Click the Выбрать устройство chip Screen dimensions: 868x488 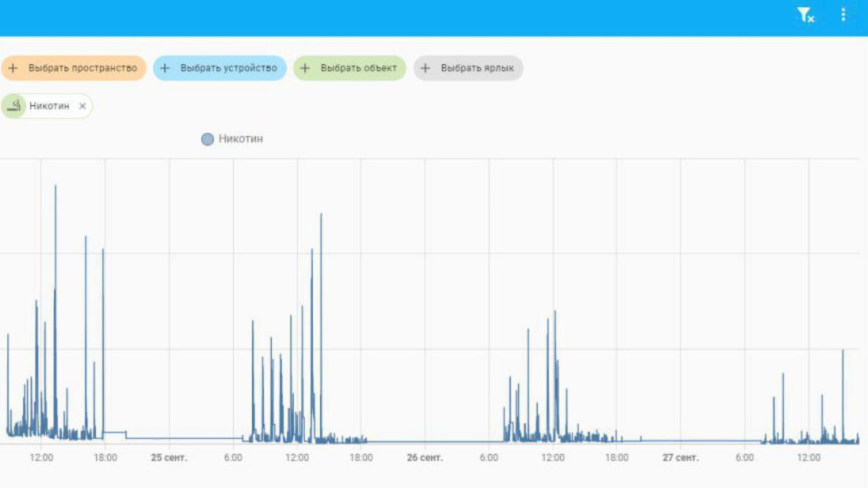click(x=220, y=68)
